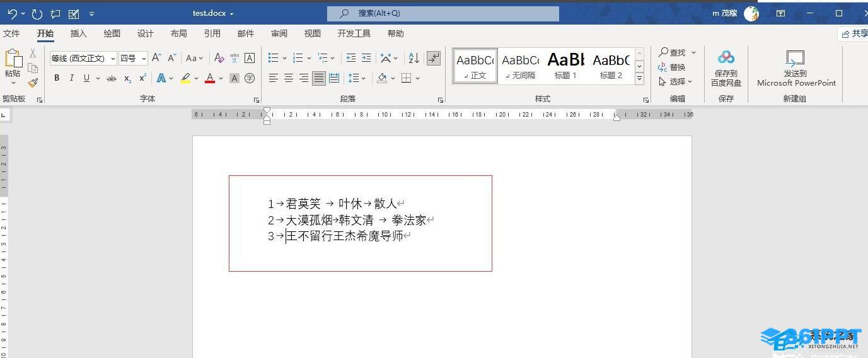
Task: Apply character shading (gray A)
Action: click(234, 78)
